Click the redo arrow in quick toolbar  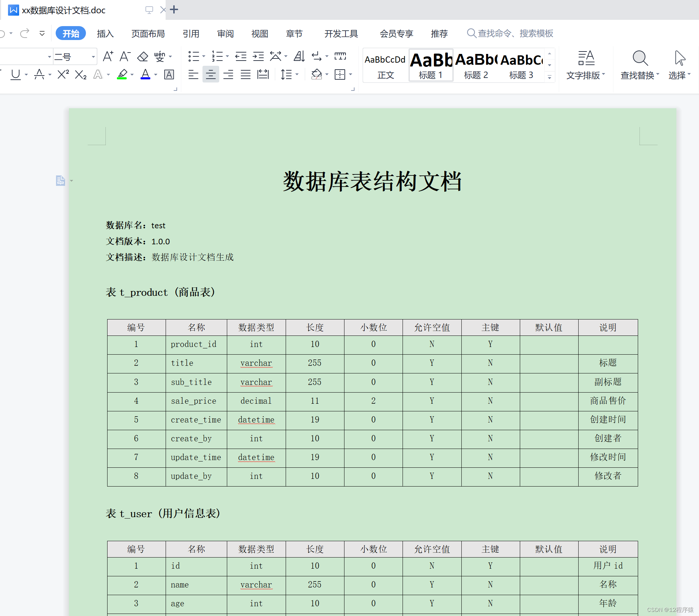(25, 33)
